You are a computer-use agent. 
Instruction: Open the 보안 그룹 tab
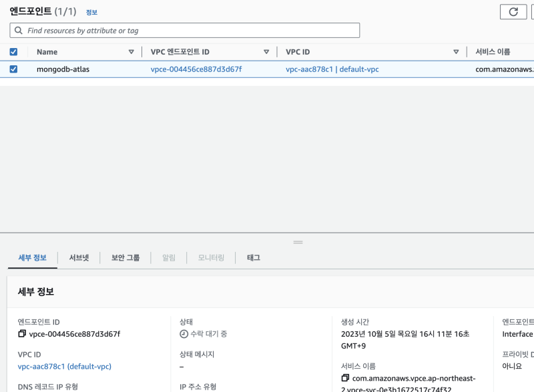pyautogui.click(x=125, y=258)
